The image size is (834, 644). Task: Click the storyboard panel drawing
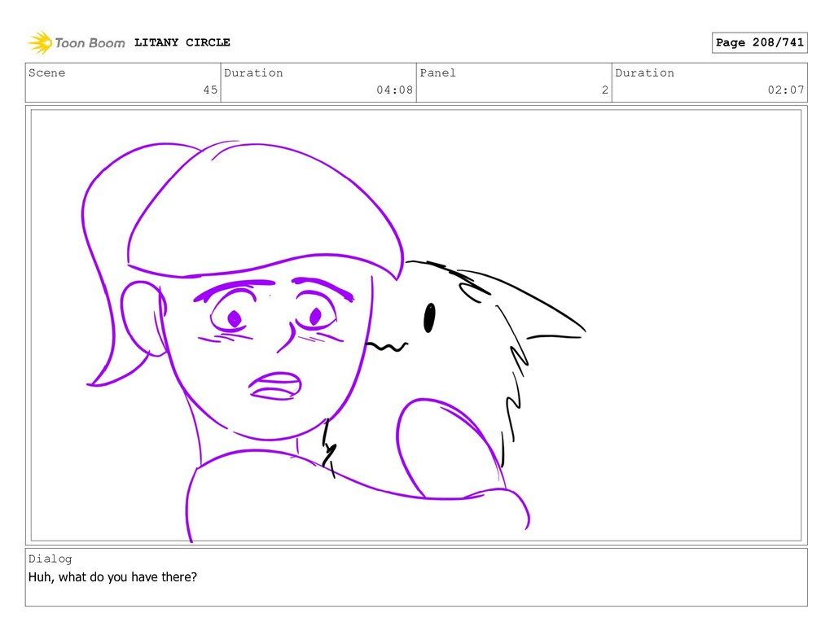click(x=416, y=326)
